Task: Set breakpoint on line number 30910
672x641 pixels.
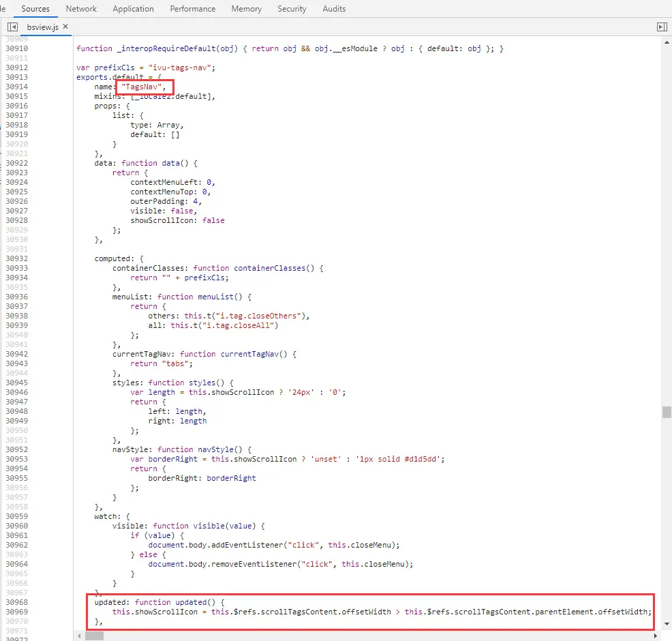Action: pos(17,48)
